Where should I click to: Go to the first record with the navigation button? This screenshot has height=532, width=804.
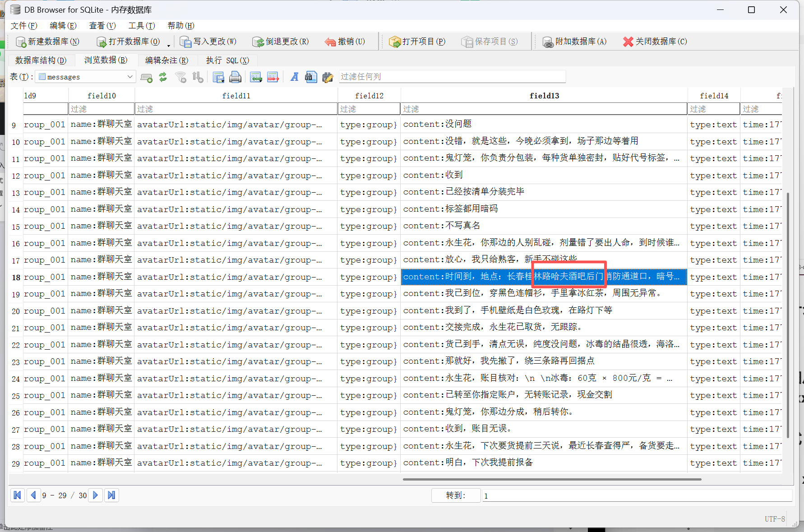click(x=18, y=495)
